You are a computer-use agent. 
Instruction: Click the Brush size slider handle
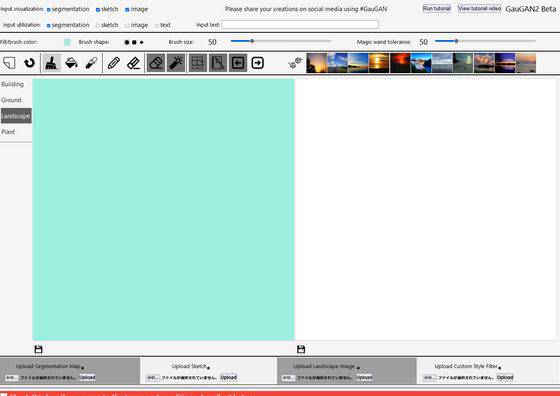252,41
